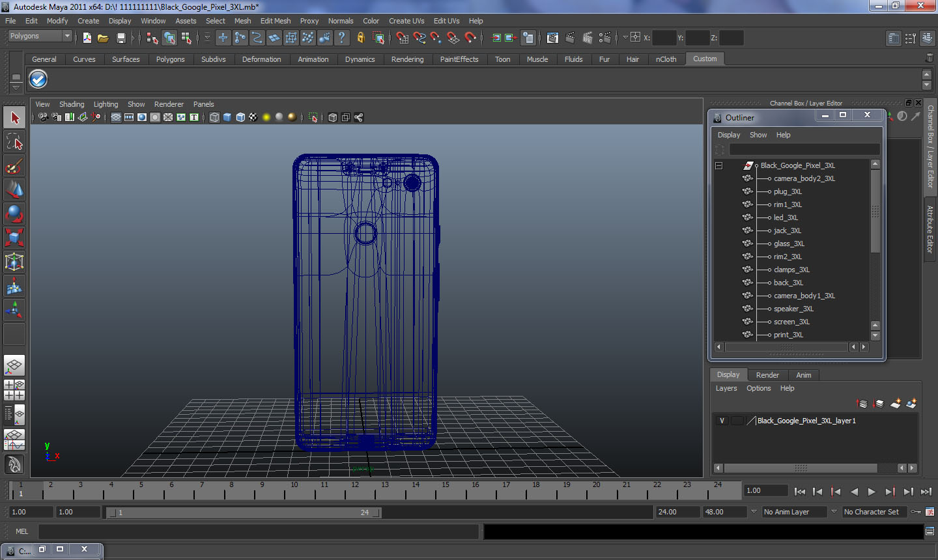Create a new empty layer

tap(896, 404)
